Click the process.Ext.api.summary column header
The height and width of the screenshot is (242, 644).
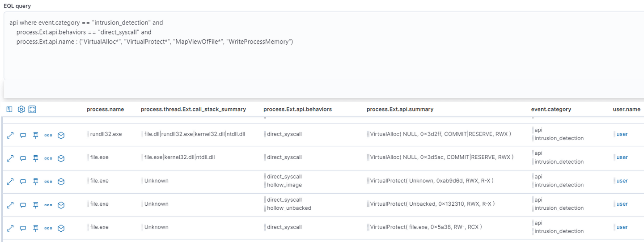point(400,109)
